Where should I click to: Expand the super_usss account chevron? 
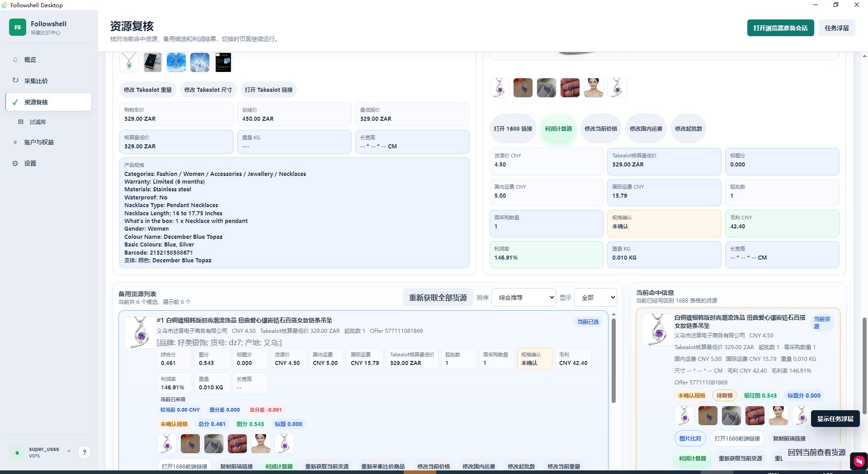(x=69, y=451)
